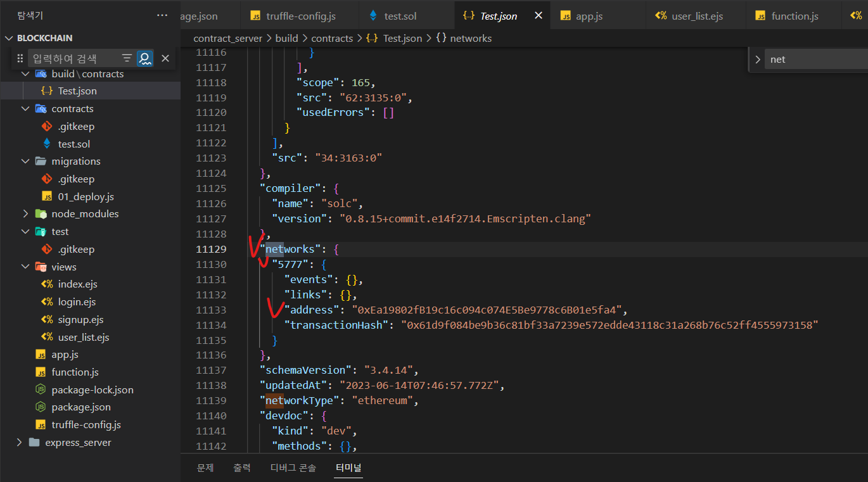
Task: Switch to user_list.ejs editor tab
Action: [697, 16]
